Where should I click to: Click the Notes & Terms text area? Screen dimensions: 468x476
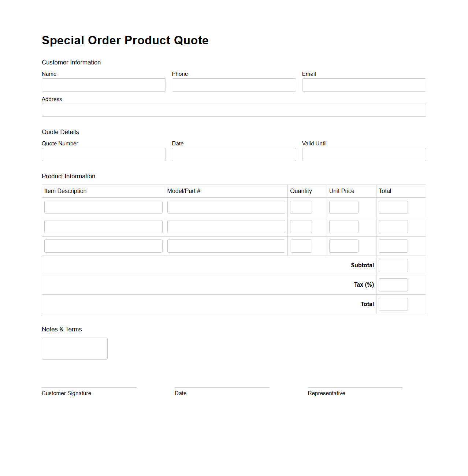pyautogui.click(x=74, y=348)
